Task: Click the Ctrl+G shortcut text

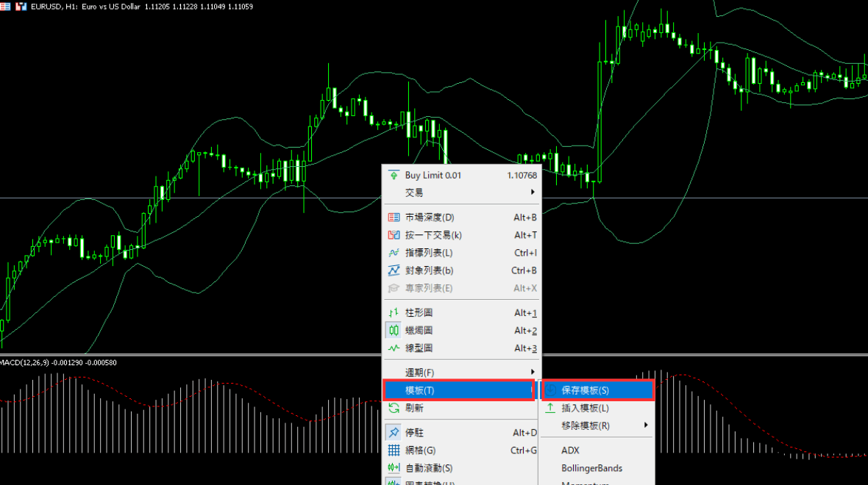Action: [524, 450]
